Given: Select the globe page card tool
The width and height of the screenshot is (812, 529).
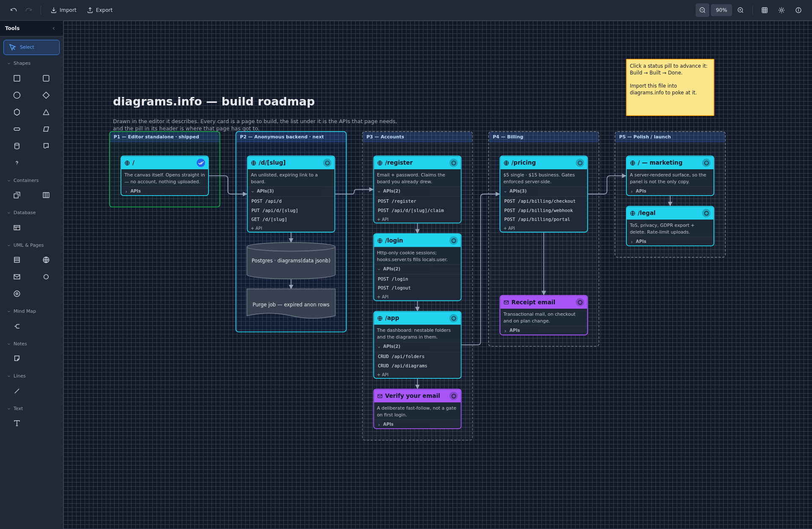Looking at the screenshot, I should [x=46, y=260].
